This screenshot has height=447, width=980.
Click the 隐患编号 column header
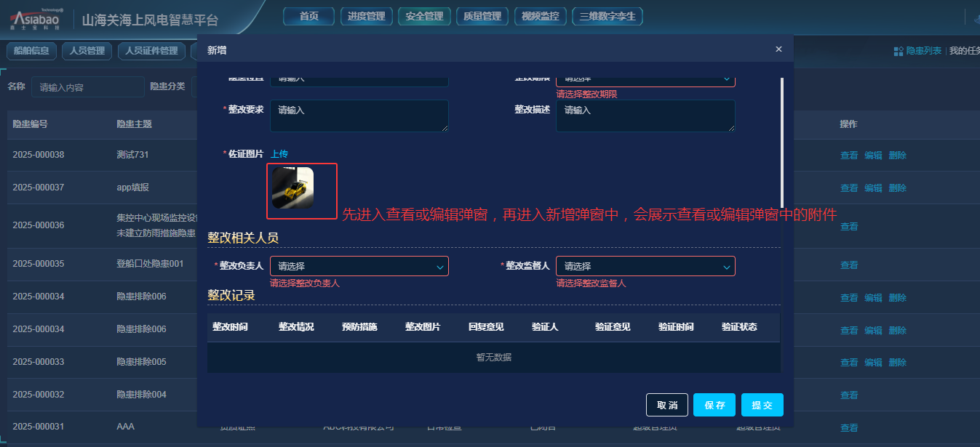tap(30, 124)
